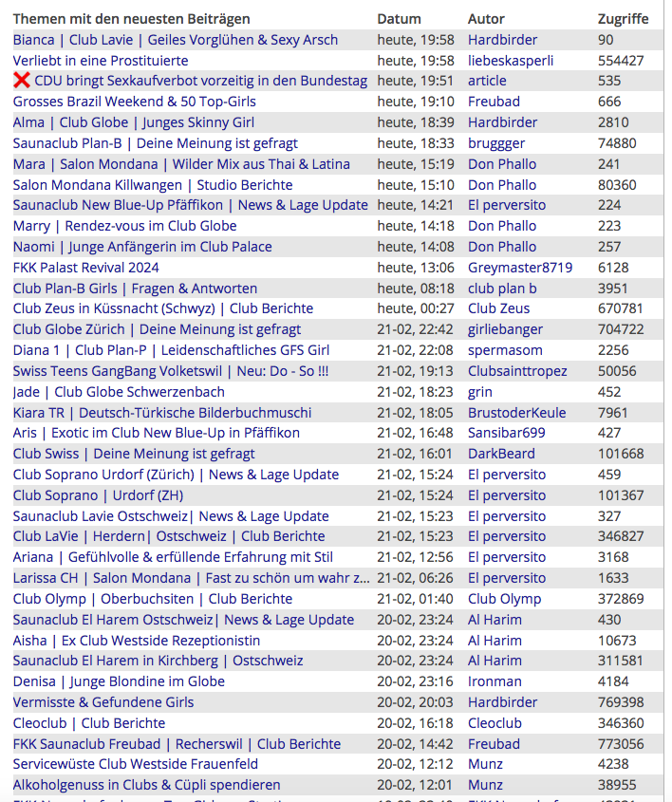View author profile 'DarkBeard'
The height and width of the screenshot is (802, 672).
[500, 454]
